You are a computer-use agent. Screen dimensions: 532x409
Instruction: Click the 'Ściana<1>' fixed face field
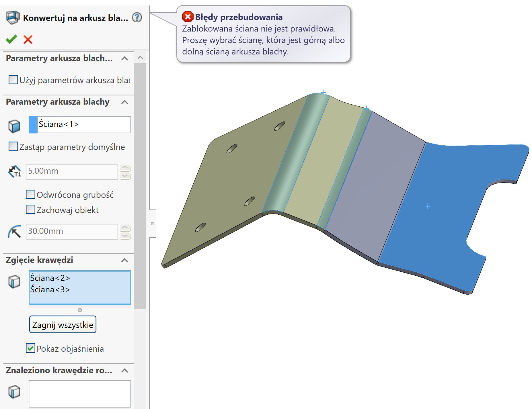point(84,124)
